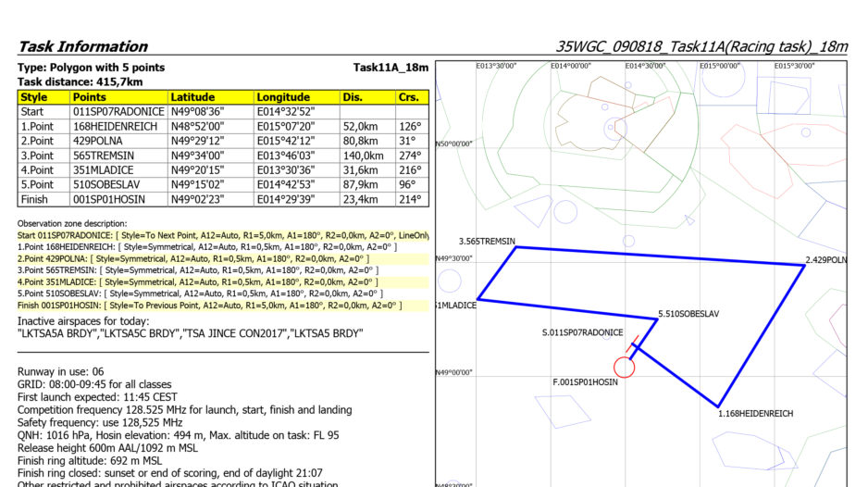Viewport: 868px width, 487px height.
Task: Select the 1.168HEIDENREICH map label
Action: pos(755,414)
